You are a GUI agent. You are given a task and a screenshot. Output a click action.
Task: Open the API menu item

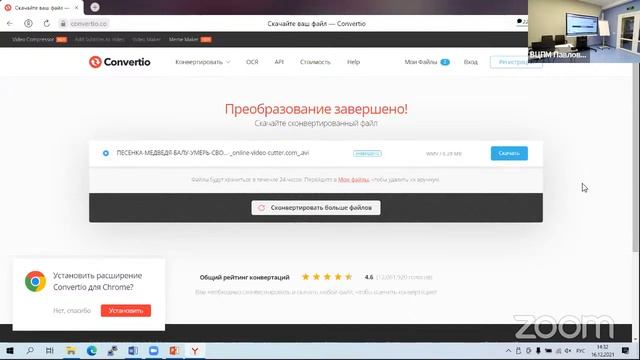[279, 62]
